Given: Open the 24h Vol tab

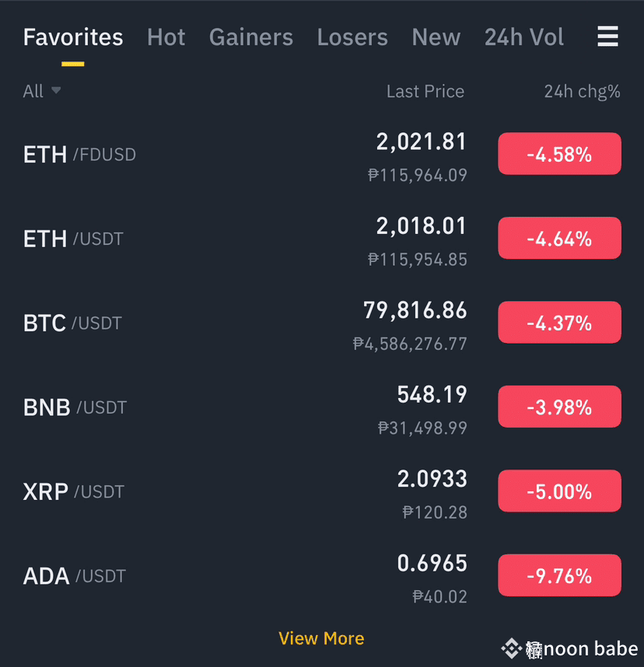Looking at the screenshot, I should pos(524,37).
